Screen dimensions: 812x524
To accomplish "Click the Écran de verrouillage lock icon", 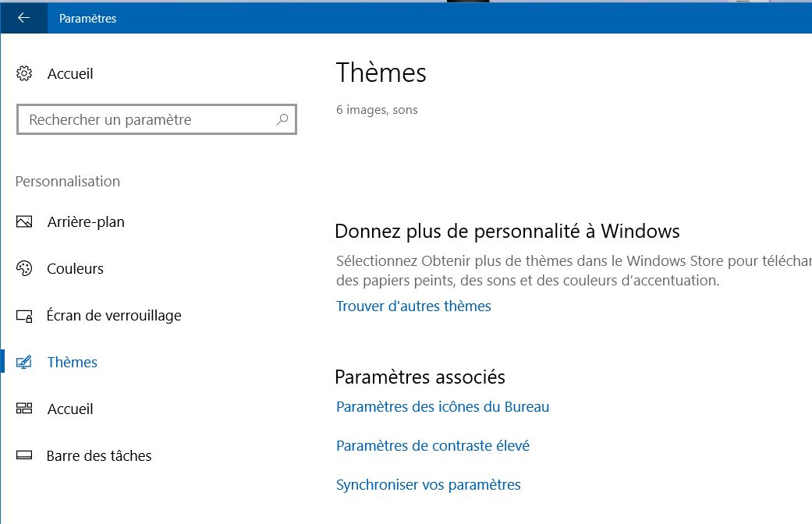I will coord(24,316).
